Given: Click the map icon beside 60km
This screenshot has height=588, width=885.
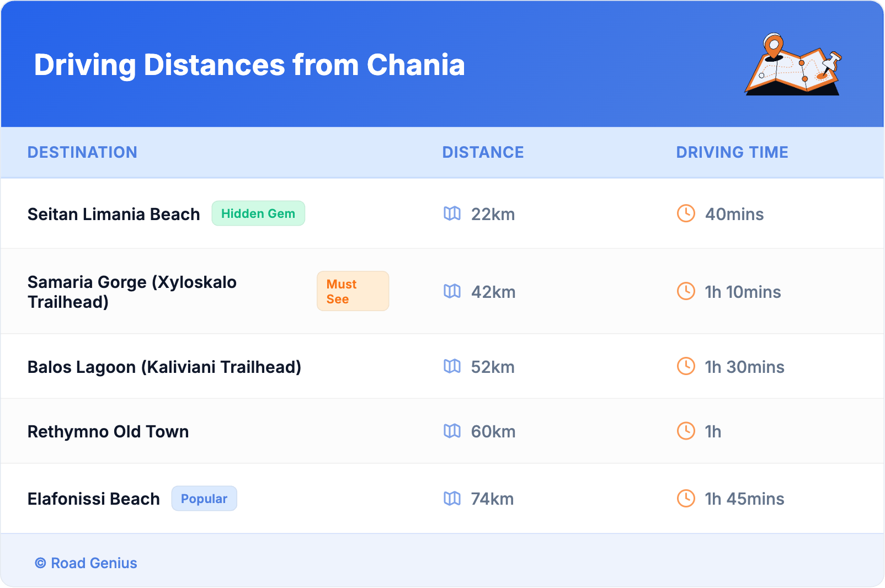Looking at the screenshot, I should 452,431.
